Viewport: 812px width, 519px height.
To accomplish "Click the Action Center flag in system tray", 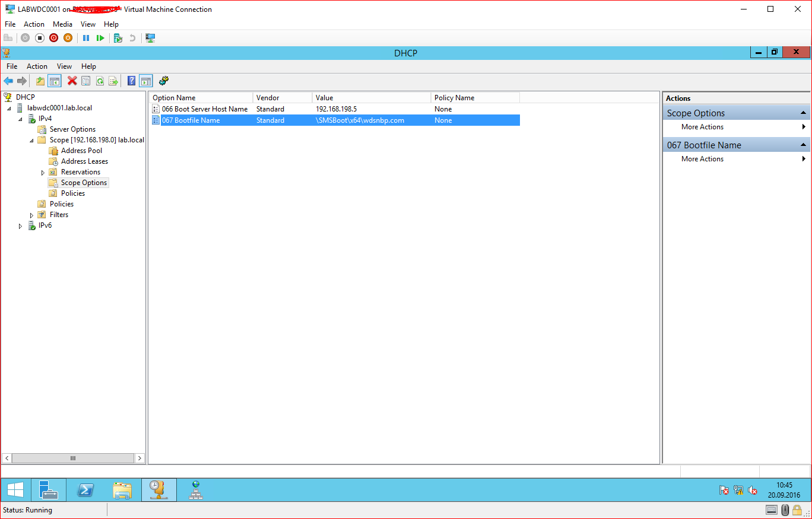I will point(724,490).
